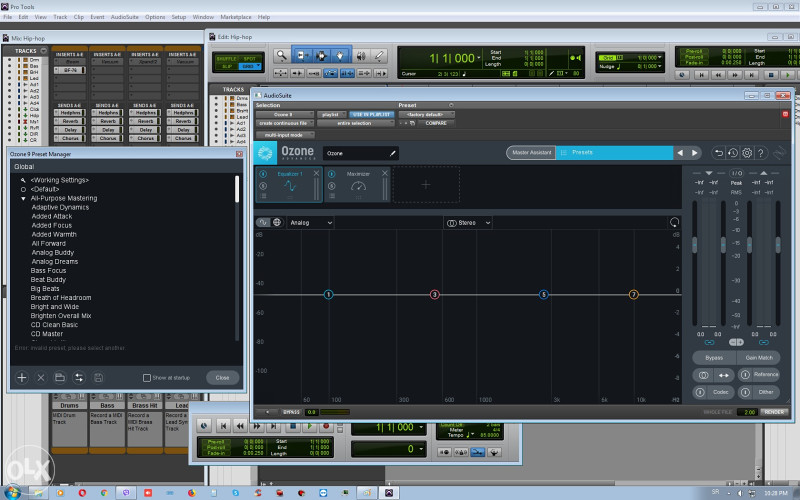
Task: Click Bypass button in Ozone I/O
Action: [x=714, y=358]
